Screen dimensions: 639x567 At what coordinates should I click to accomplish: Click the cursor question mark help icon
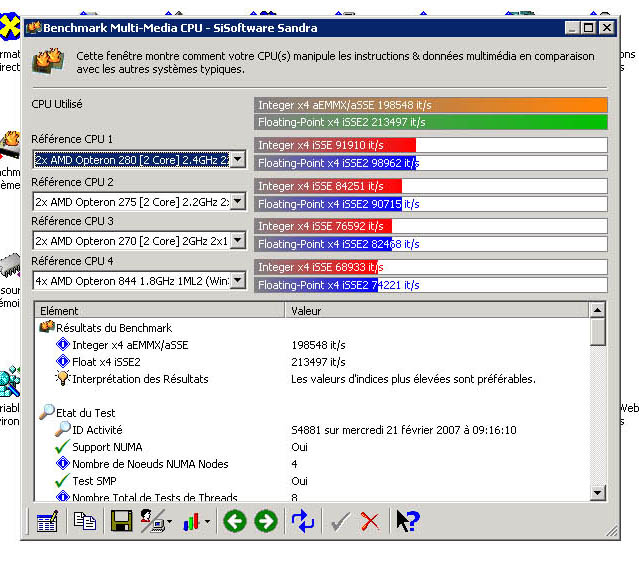click(408, 521)
